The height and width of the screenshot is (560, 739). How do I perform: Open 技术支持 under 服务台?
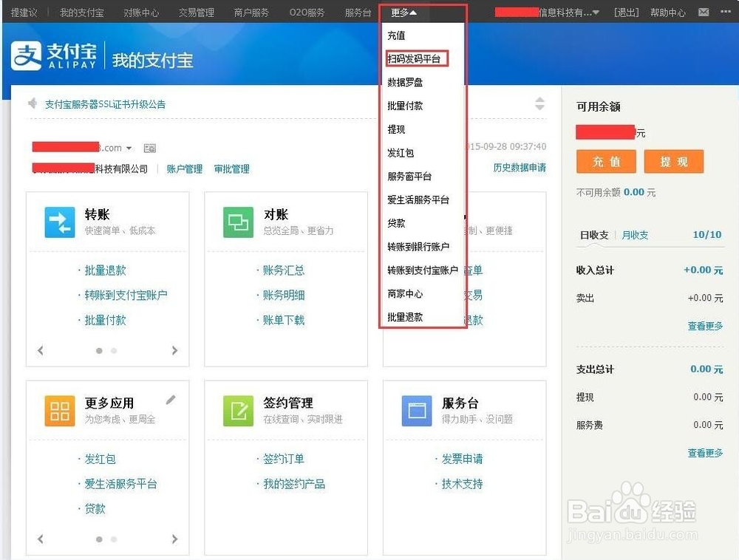coord(462,484)
